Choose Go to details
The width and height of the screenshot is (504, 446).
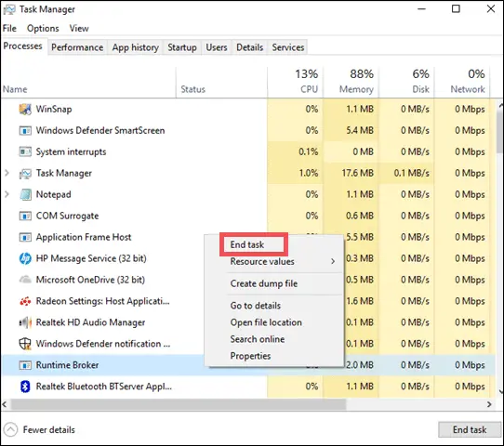[x=274, y=306]
